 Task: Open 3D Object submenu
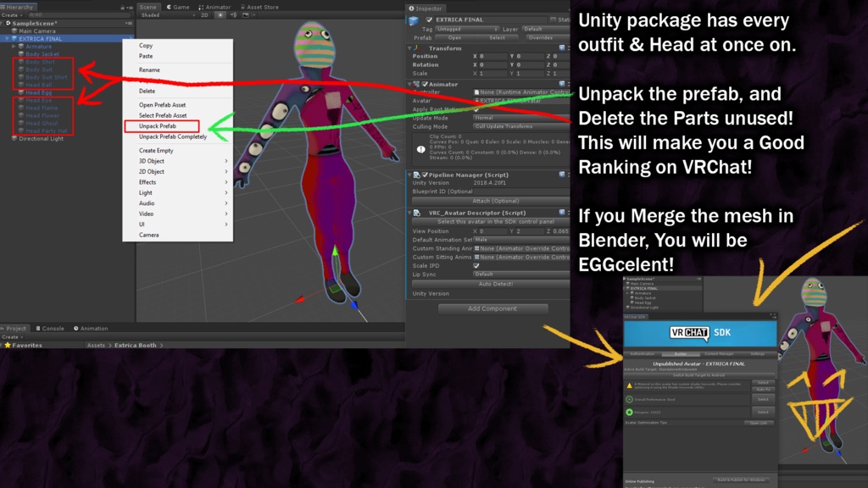177,161
